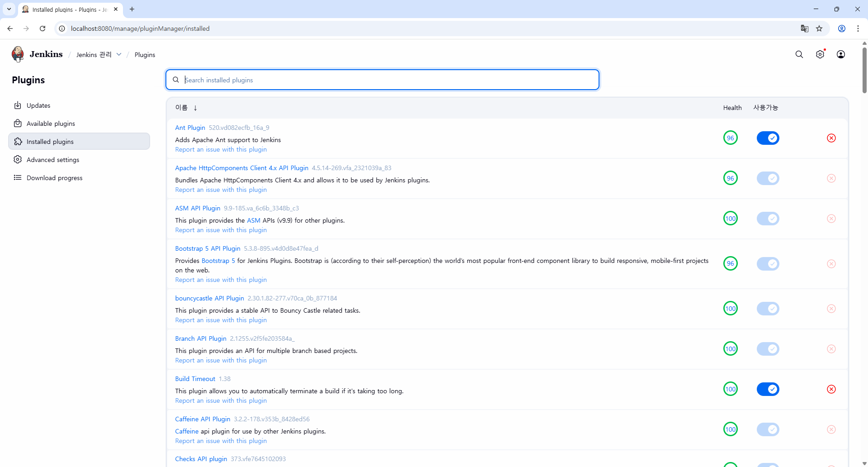Screen dimensions: 868x467
Task: Click the Jenkins logo icon
Action: (18, 54)
